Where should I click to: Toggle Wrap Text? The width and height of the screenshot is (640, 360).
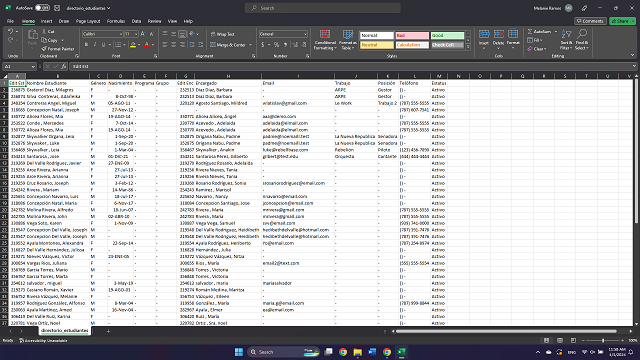point(222,34)
